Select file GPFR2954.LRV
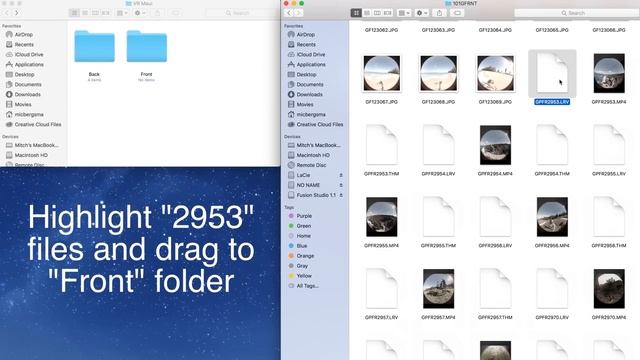This screenshot has height=360, width=640. [438, 145]
